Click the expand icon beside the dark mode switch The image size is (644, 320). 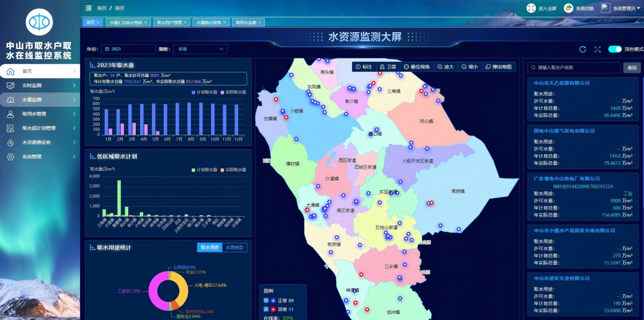(x=597, y=49)
